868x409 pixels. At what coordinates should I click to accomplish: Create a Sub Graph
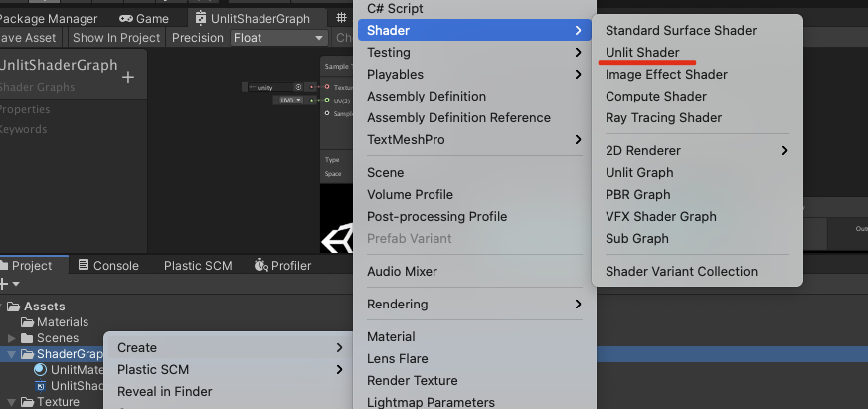tap(636, 238)
